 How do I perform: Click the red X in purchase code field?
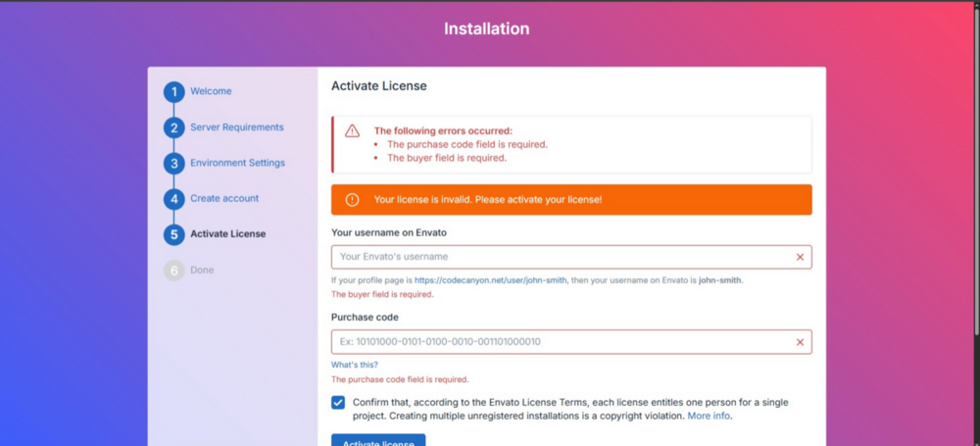(800, 342)
